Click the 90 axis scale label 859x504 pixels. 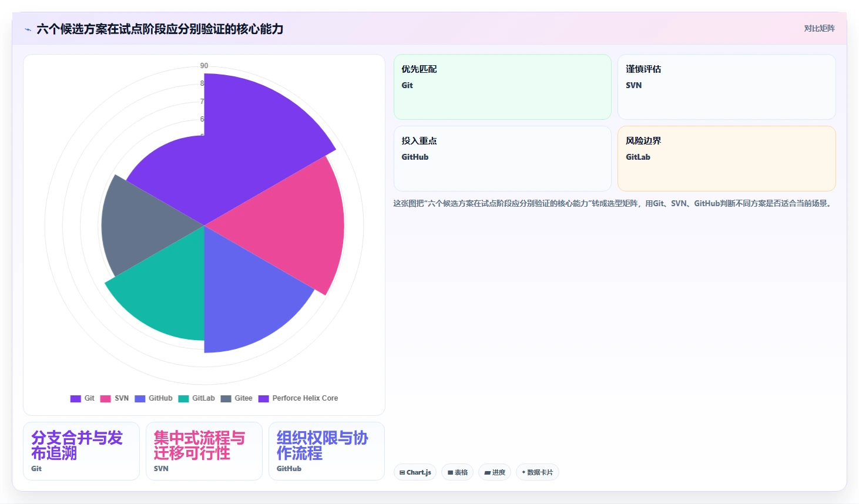point(204,66)
